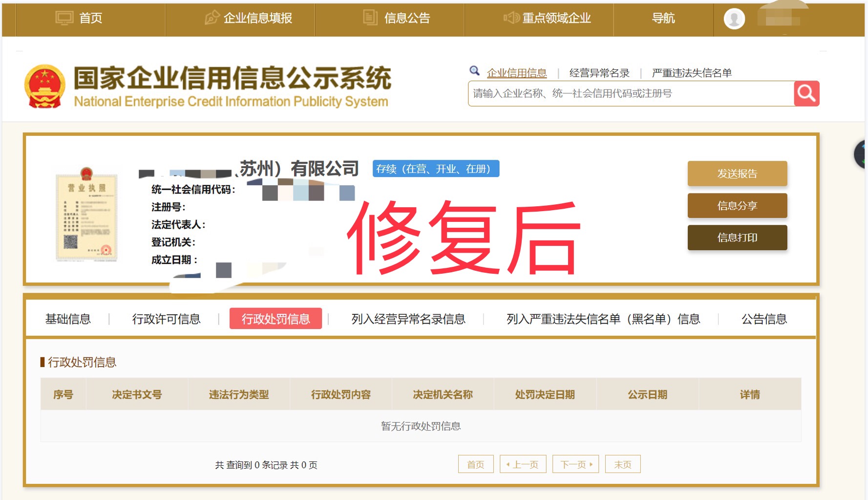The width and height of the screenshot is (868, 500).
Task: Click inside the enterprise search input field
Action: click(611, 93)
